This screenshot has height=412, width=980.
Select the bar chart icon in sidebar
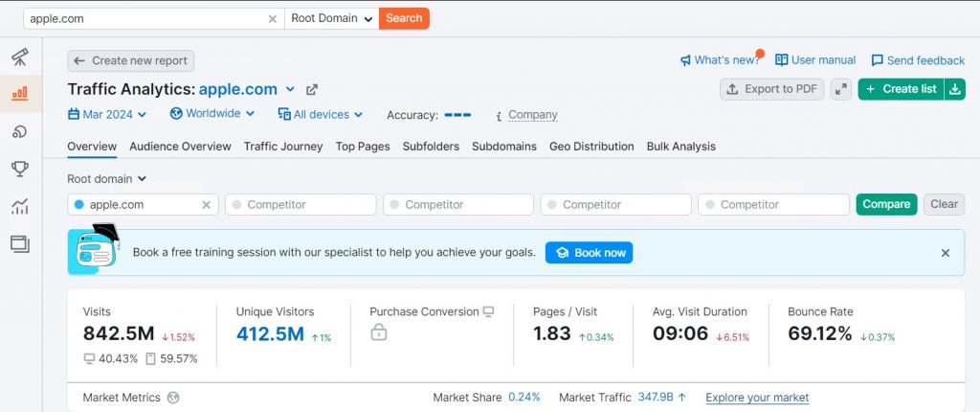[x=20, y=94]
